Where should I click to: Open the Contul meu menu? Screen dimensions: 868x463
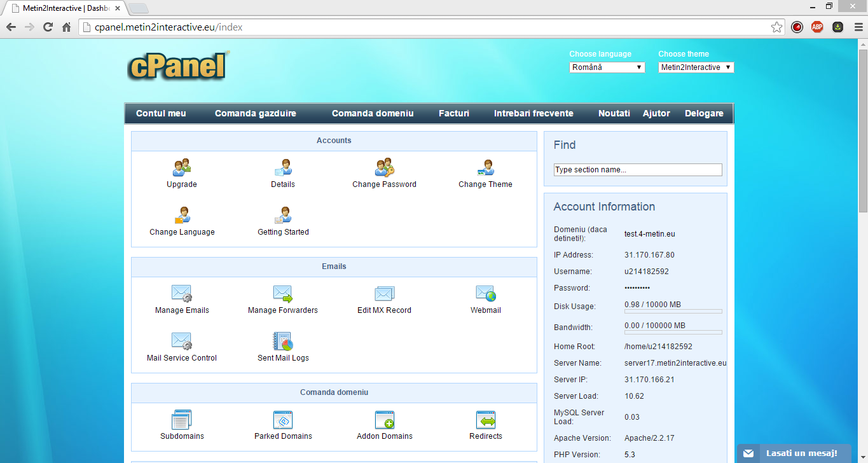tap(161, 113)
